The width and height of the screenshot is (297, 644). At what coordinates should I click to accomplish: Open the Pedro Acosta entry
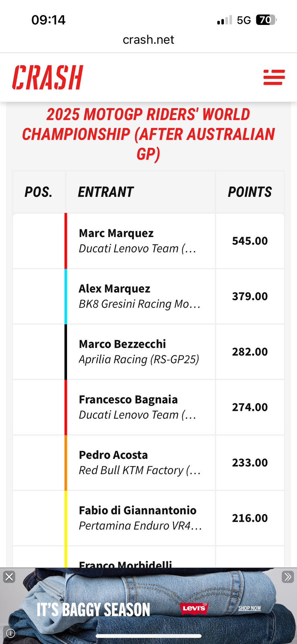tap(113, 455)
